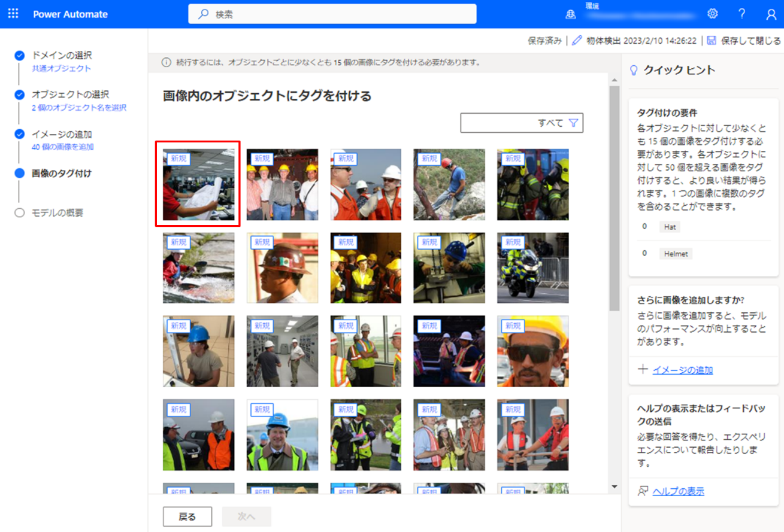Open the user account profile icon
784x532 pixels.
(771, 14)
